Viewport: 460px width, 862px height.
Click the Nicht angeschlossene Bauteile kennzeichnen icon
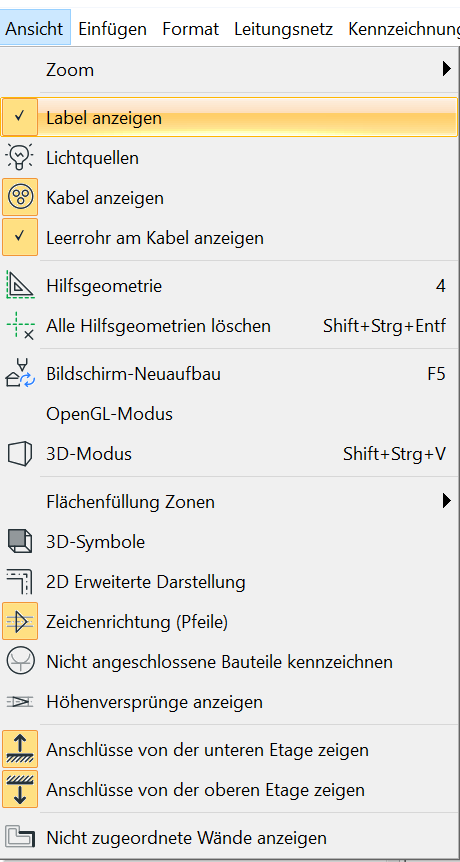20,661
